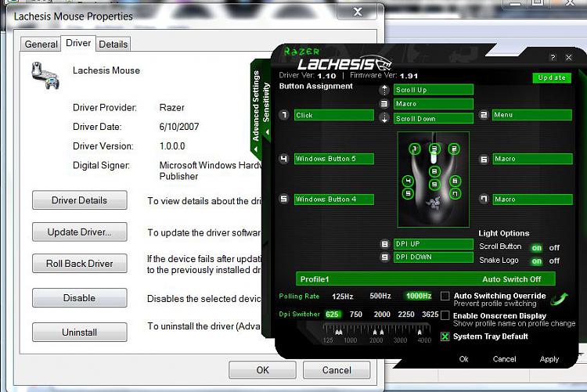Open button 2 Menu assignment dropdown
The width and height of the screenshot is (587, 392).
coord(532,115)
